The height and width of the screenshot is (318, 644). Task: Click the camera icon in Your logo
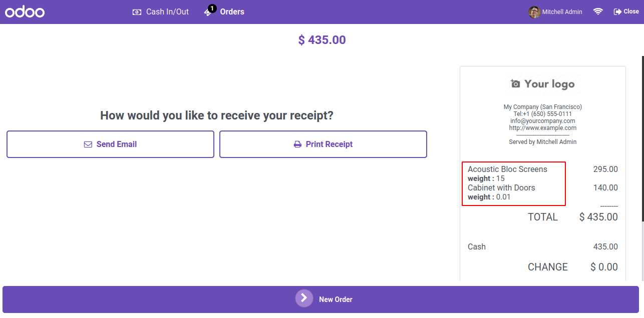click(516, 83)
